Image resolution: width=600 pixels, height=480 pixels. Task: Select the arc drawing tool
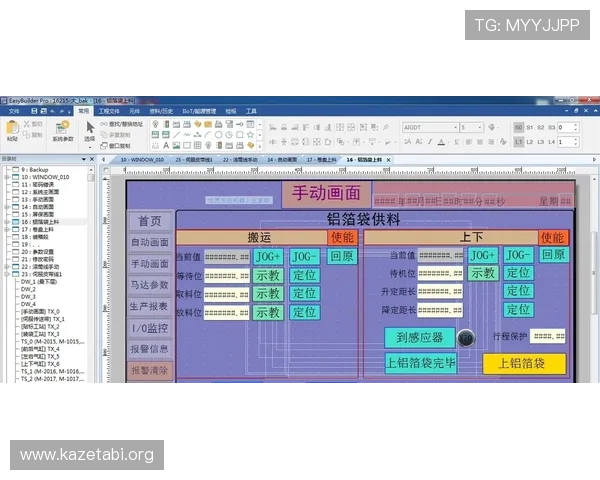208,135
